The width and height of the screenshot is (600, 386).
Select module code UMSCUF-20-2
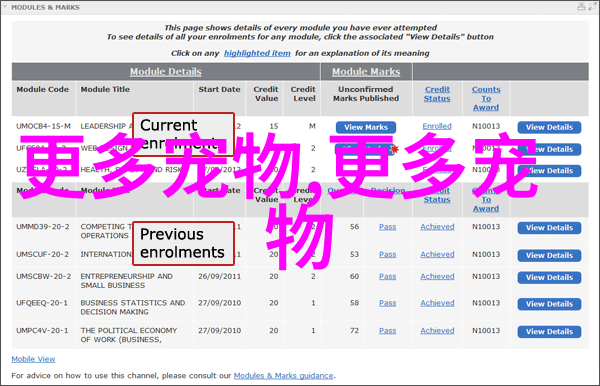42,254
